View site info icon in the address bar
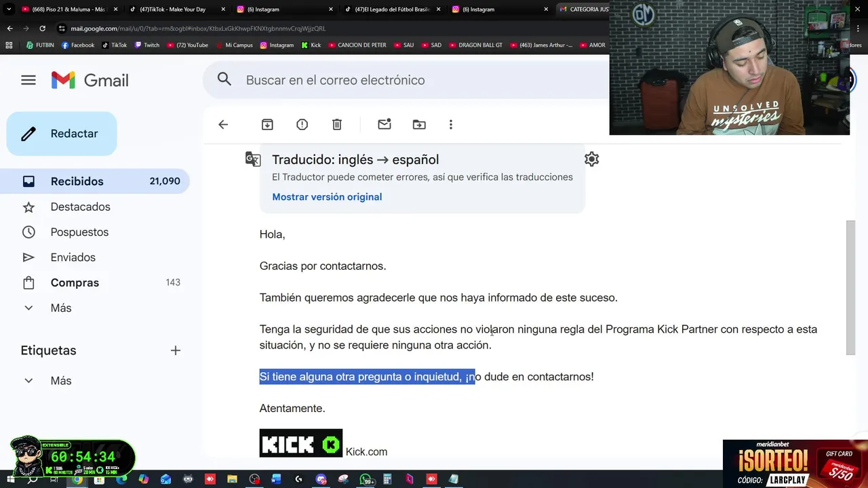 [62, 28]
